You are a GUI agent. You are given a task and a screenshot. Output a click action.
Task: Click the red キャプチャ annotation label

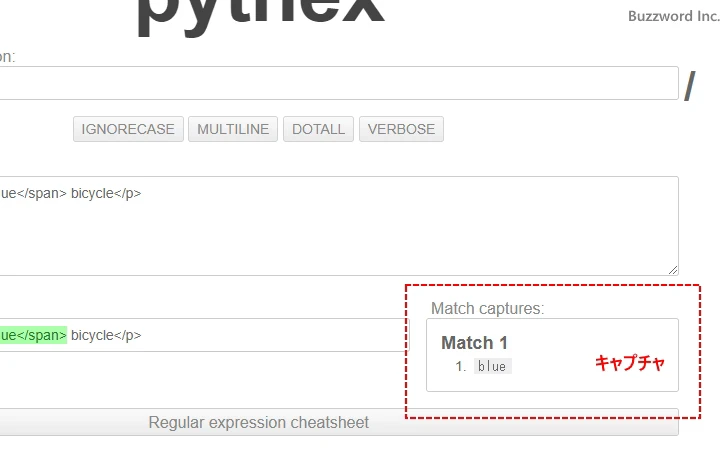pyautogui.click(x=629, y=363)
